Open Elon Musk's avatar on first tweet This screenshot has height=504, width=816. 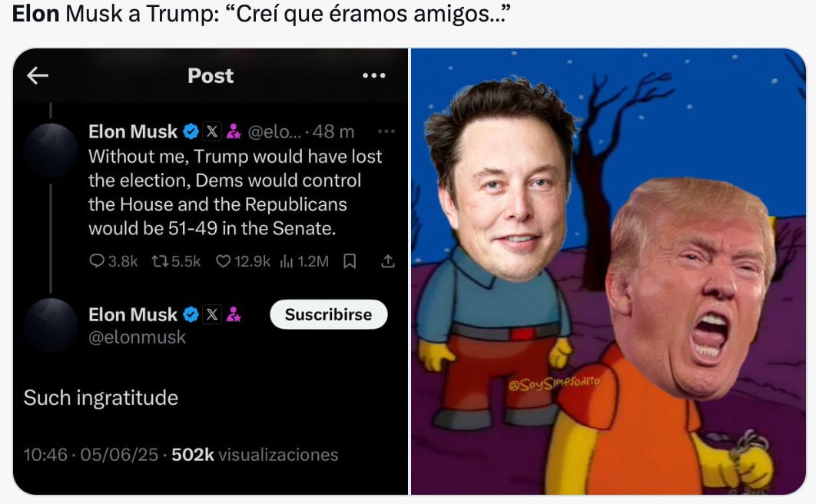click(51, 151)
